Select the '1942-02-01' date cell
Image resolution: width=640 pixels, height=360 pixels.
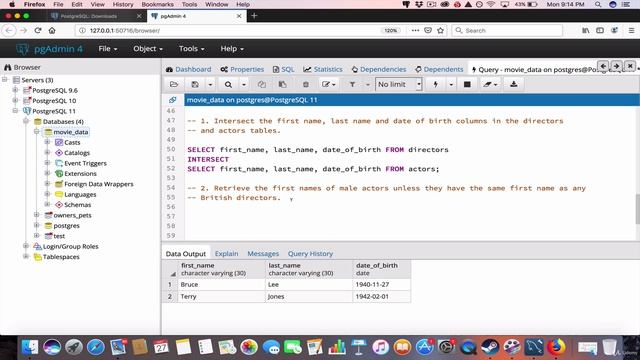(381, 296)
